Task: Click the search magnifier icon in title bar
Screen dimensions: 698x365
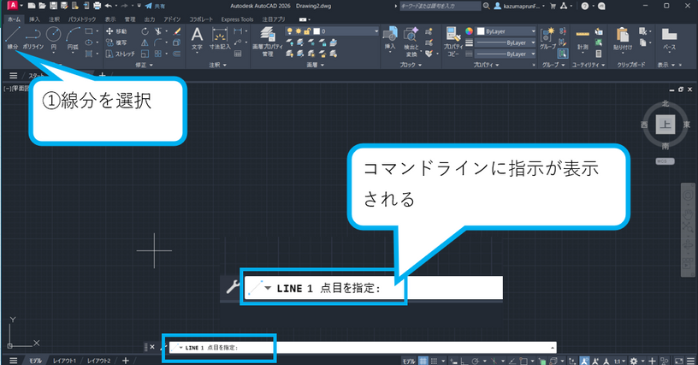Action: point(486,6)
